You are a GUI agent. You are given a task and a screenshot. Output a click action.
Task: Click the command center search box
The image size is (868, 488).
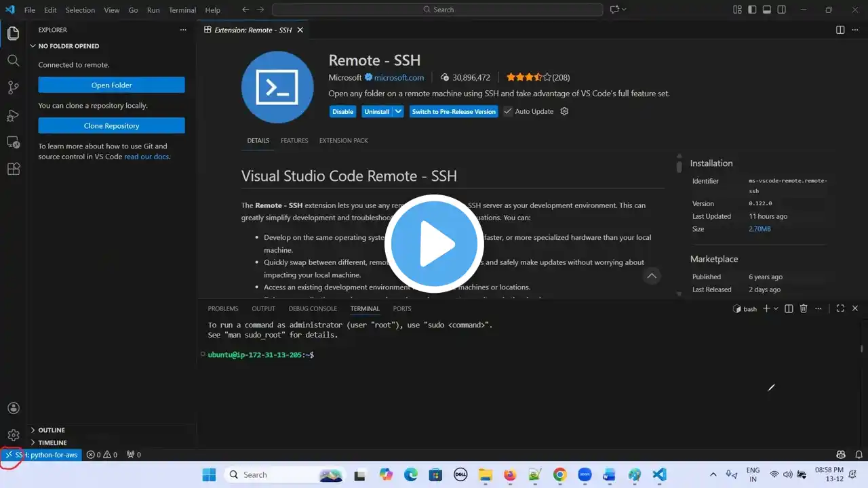coord(437,9)
